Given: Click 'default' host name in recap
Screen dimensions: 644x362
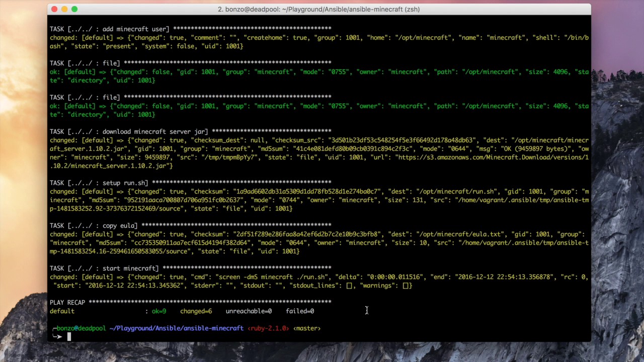Looking at the screenshot, I should tap(62, 311).
